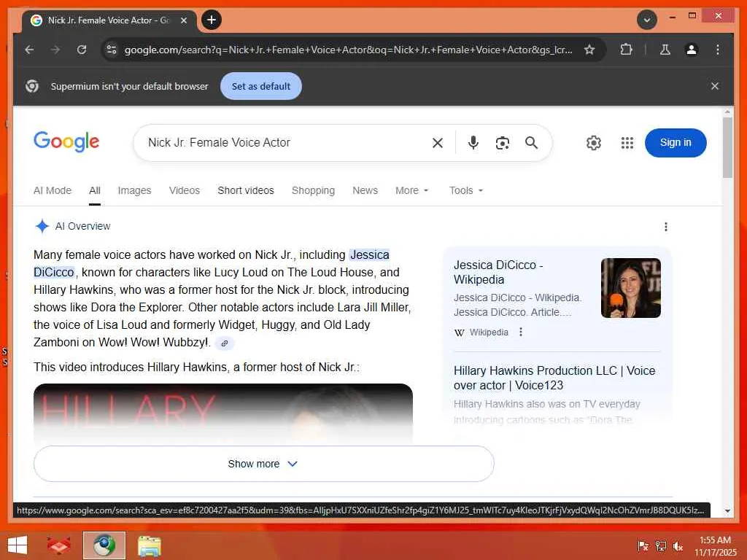This screenshot has width=747, height=560.
Task: Click the AI Overview sparkle icon
Action: pyautogui.click(x=42, y=226)
